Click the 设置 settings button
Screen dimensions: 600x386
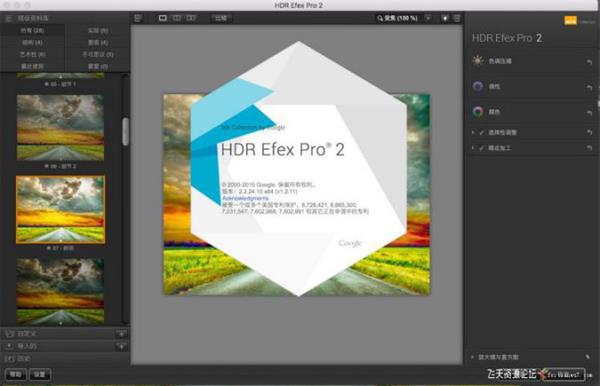(39, 374)
